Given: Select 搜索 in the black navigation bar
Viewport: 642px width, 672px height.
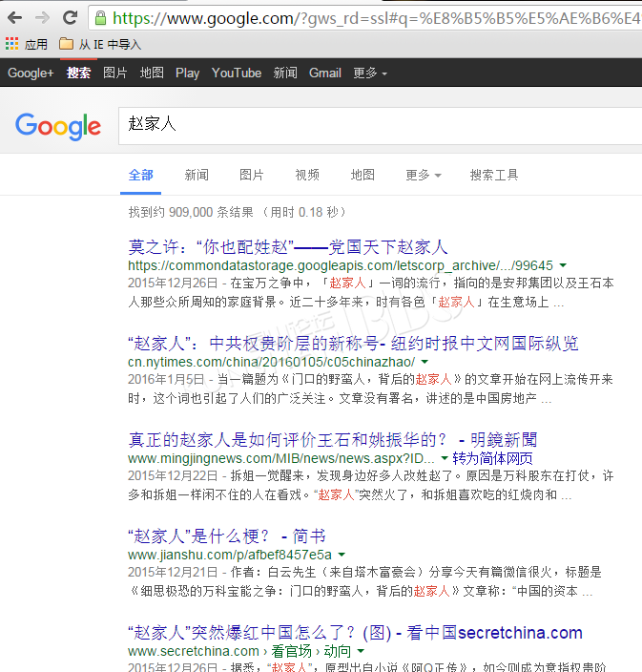Looking at the screenshot, I should click(78, 73).
